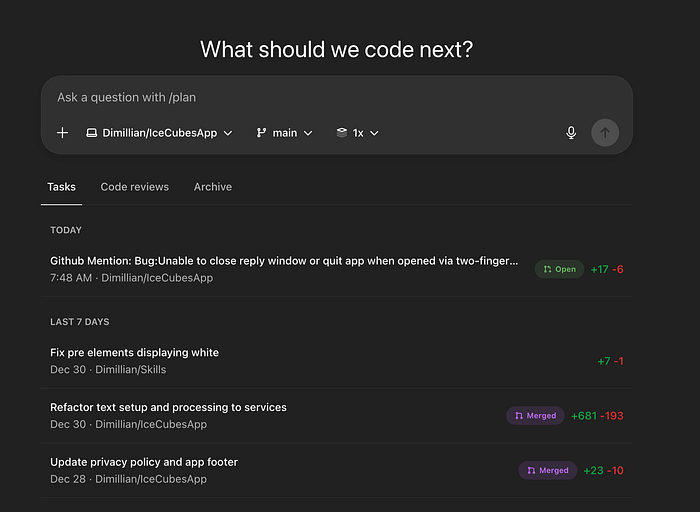Screen dimensions: 700x512
Task: Click the send arrow button
Action: tap(605, 133)
